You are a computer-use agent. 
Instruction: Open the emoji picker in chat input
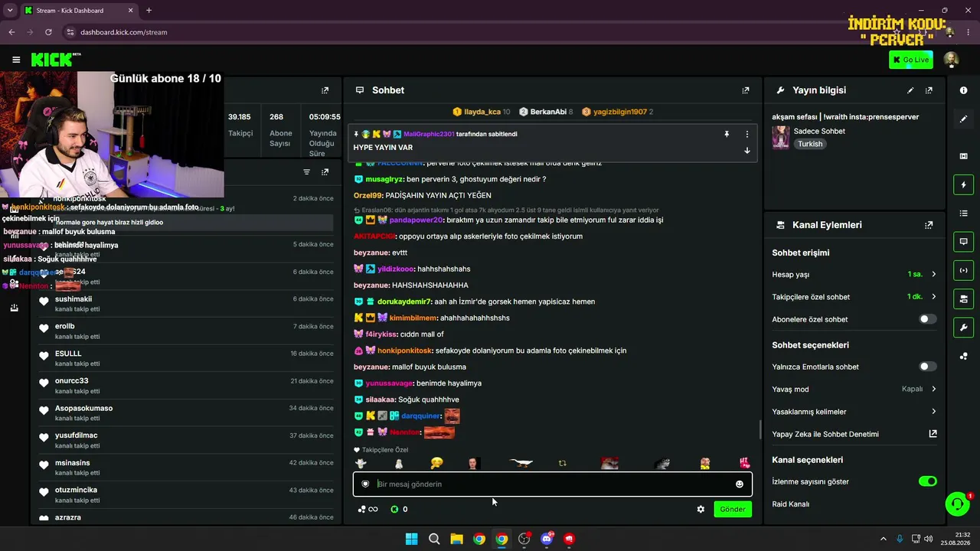(x=739, y=484)
